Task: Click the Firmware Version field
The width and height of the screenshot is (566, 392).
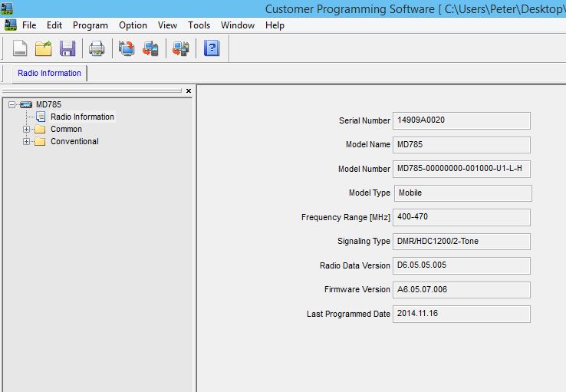Action: point(462,290)
